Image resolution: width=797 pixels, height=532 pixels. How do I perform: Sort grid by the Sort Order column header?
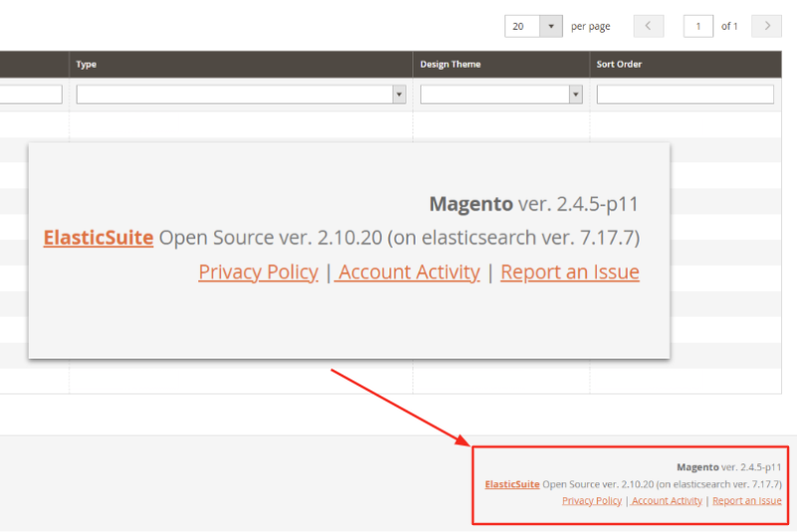pos(619,64)
